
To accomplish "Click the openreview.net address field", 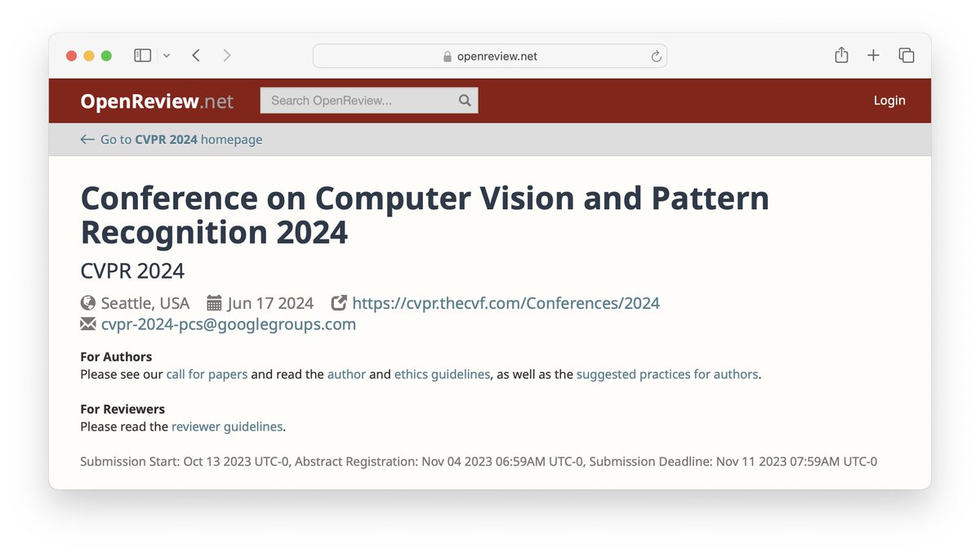I will 490,56.
